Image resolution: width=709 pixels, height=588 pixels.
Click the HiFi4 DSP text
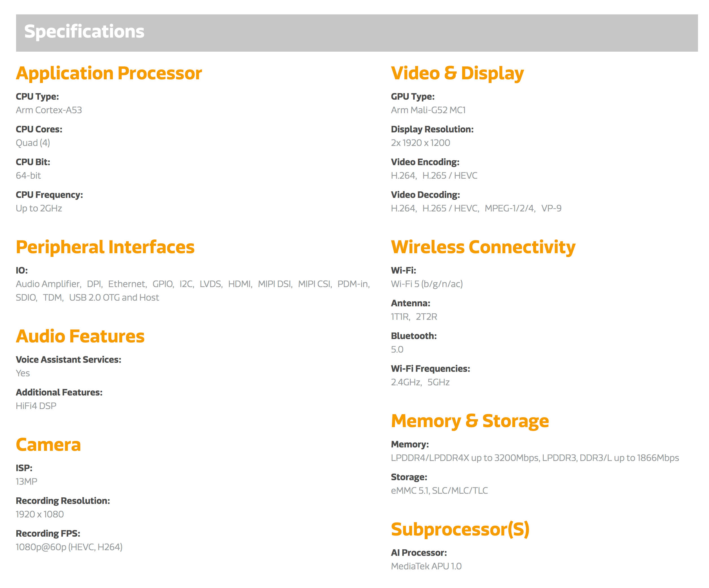36,406
